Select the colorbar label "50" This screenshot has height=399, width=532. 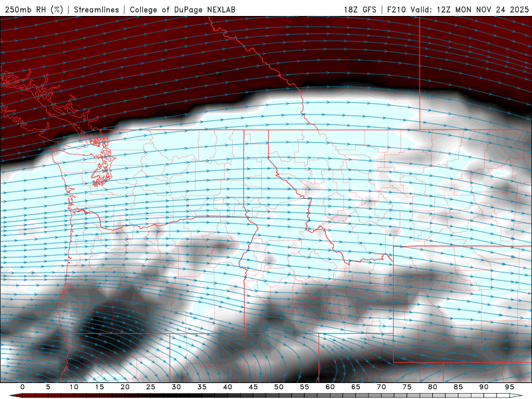pyautogui.click(x=279, y=387)
